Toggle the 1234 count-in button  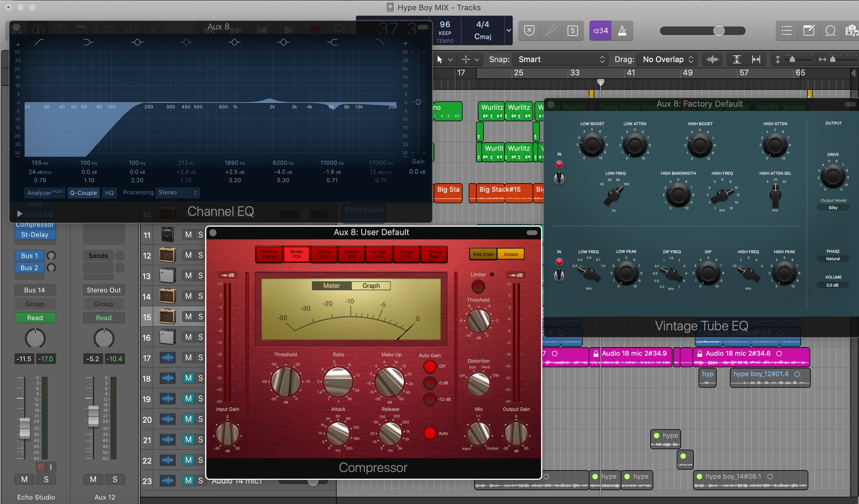[600, 31]
